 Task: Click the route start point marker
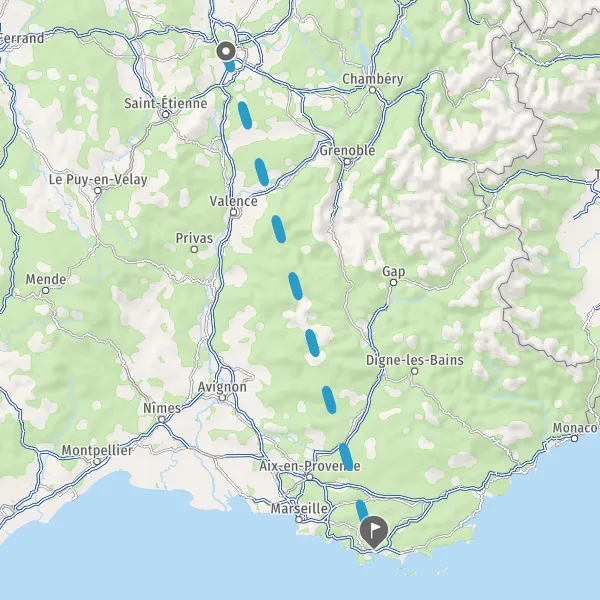pos(226,51)
